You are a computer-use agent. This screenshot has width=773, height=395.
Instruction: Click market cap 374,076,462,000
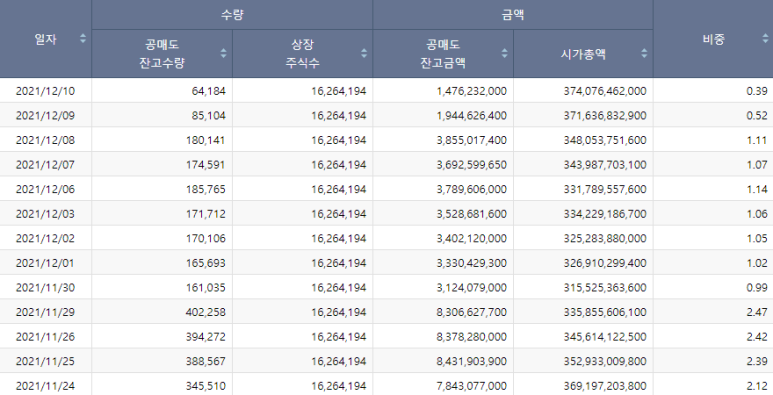coord(605,91)
